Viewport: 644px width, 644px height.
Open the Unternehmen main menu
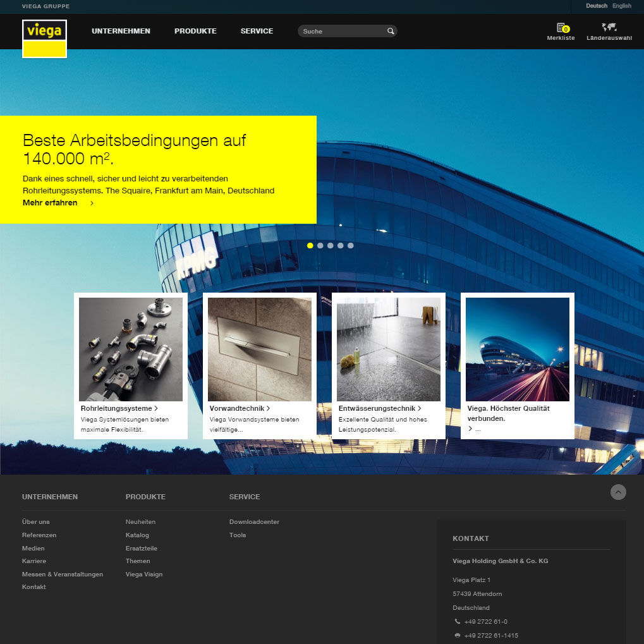121,31
